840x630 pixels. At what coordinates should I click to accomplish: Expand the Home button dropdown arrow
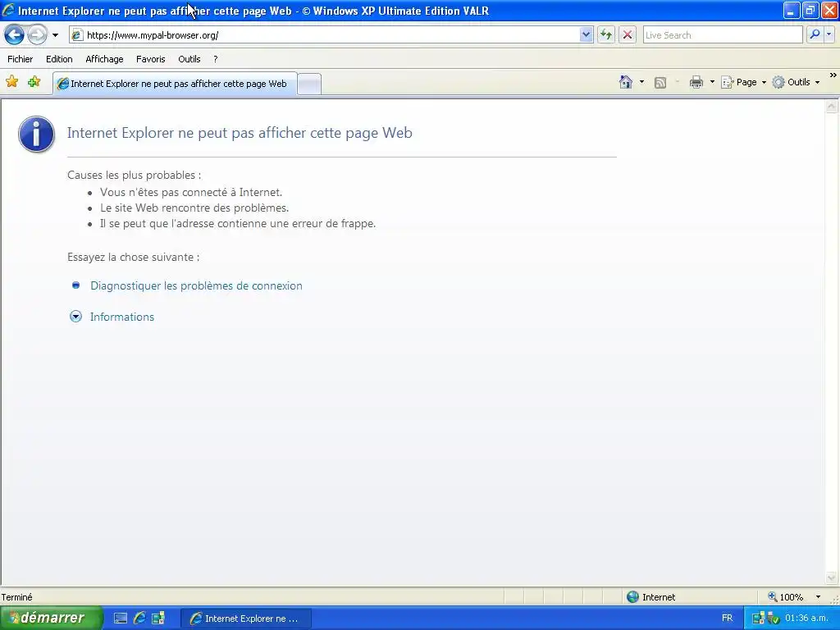point(641,82)
